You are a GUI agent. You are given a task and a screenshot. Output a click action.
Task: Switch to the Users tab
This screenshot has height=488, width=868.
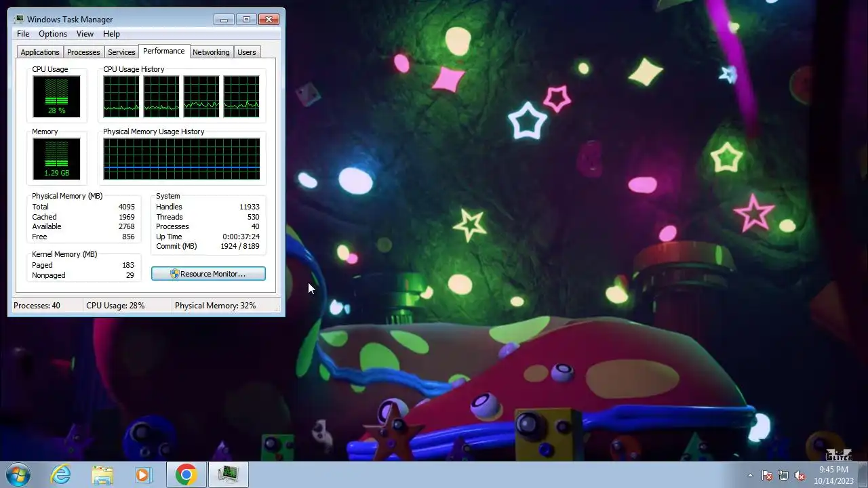click(247, 52)
